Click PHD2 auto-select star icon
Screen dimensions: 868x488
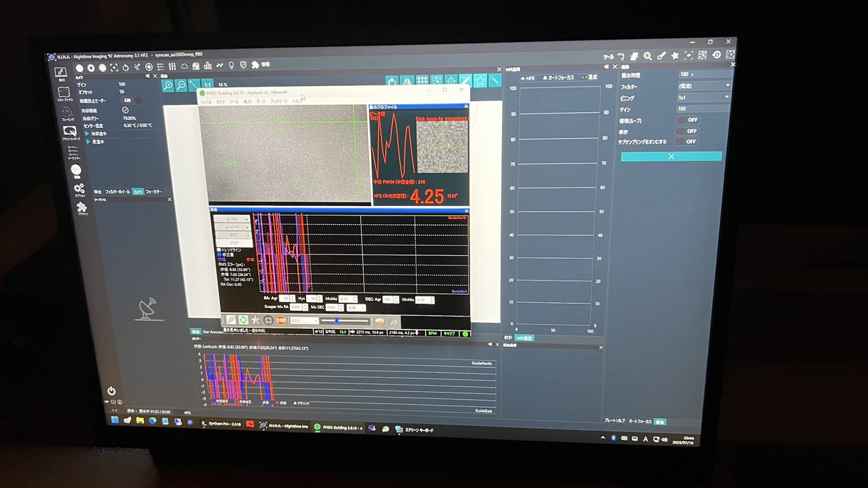tap(255, 320)
